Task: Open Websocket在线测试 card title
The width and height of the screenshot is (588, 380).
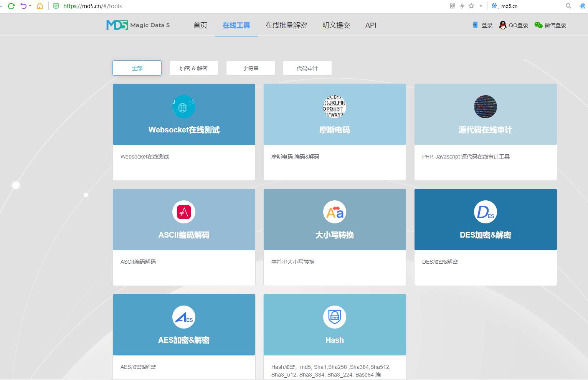Action: click(184, 130)
